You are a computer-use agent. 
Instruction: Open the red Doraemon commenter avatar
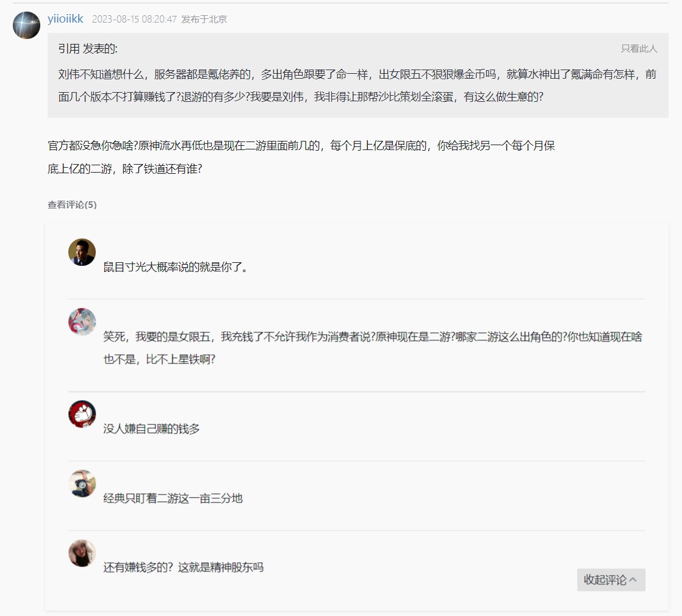[82, 414]
